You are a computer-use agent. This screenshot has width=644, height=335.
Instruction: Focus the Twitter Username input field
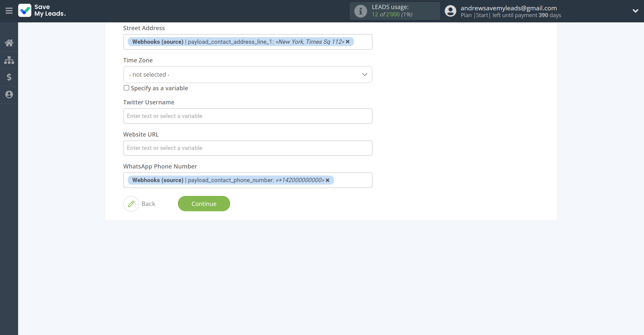click(248, 116)
